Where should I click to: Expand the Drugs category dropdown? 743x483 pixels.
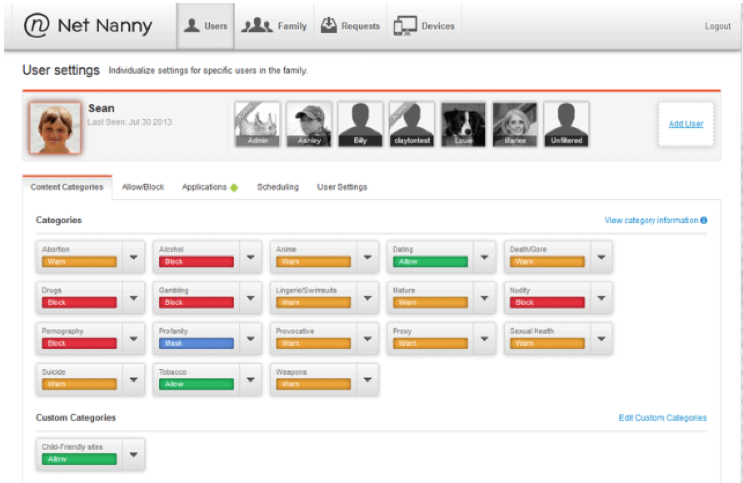134,298
